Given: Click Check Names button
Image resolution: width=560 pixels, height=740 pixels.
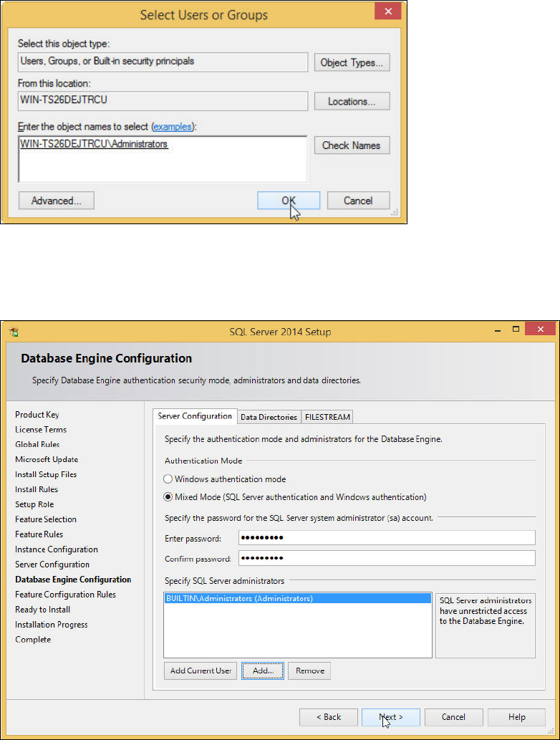Looking at the screenshot, I should coord(352,145).
